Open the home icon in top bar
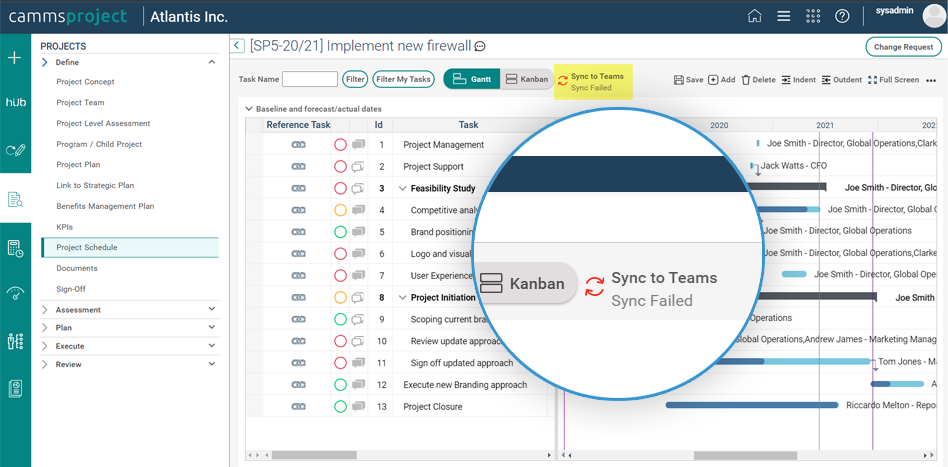948x467 pixels. [755, 16]
